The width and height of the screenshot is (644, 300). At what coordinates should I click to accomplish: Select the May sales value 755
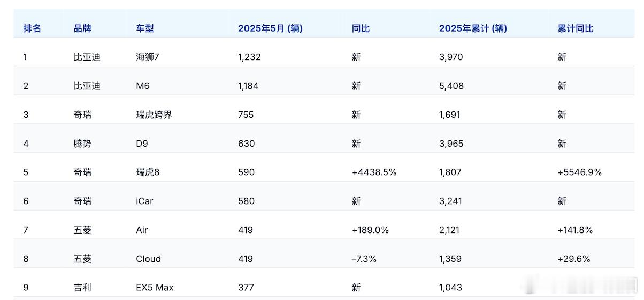pyautogui.click(x=246, y=115)
